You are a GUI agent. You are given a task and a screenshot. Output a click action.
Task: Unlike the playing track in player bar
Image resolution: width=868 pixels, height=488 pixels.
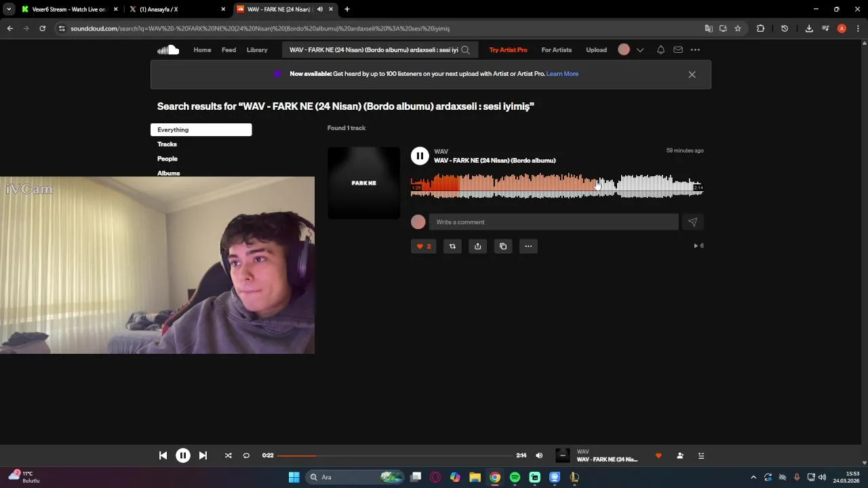coord(658,455)
